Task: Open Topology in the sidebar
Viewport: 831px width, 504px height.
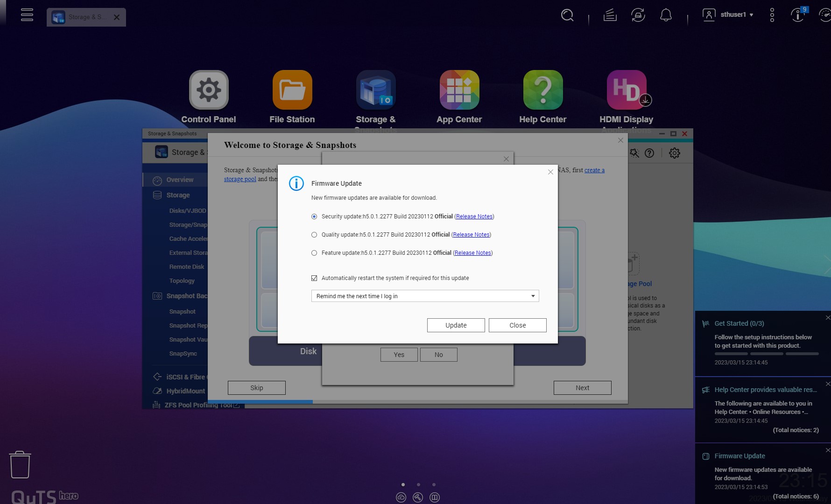Action: pos(182,280)
